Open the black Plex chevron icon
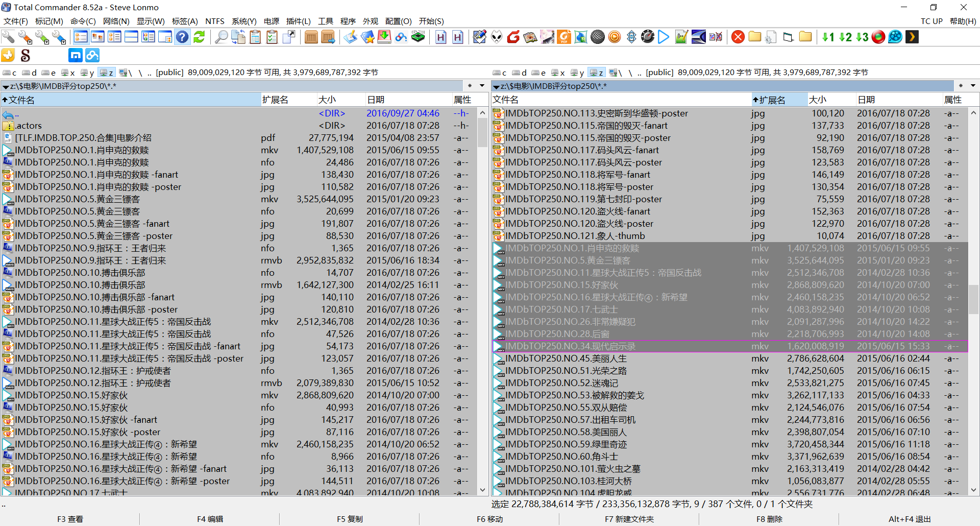Image resolution: width=980 pixels, height=526 pixels. click(912, 37)
